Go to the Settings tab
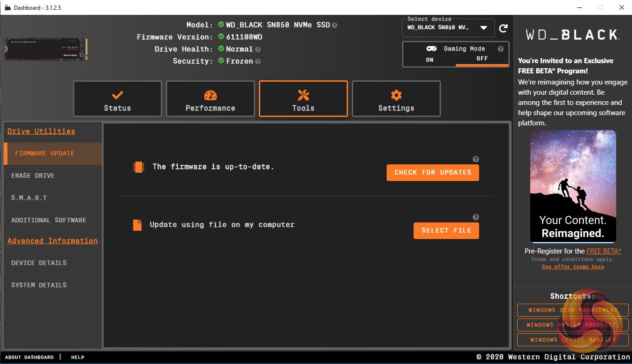The height and width of the screenshot is (364, 632). pyautogui.click(x=396, y=99)
